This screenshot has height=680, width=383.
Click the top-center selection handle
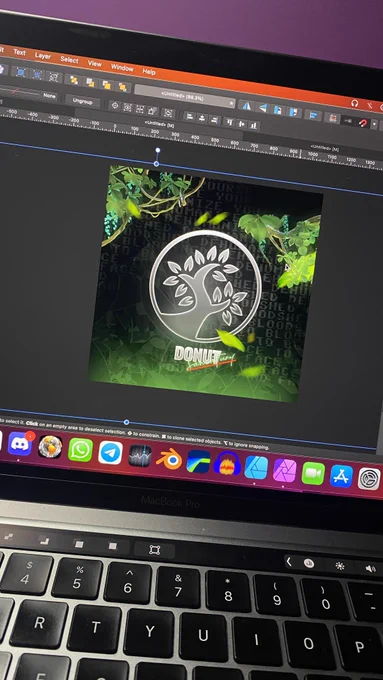[156, 164]
